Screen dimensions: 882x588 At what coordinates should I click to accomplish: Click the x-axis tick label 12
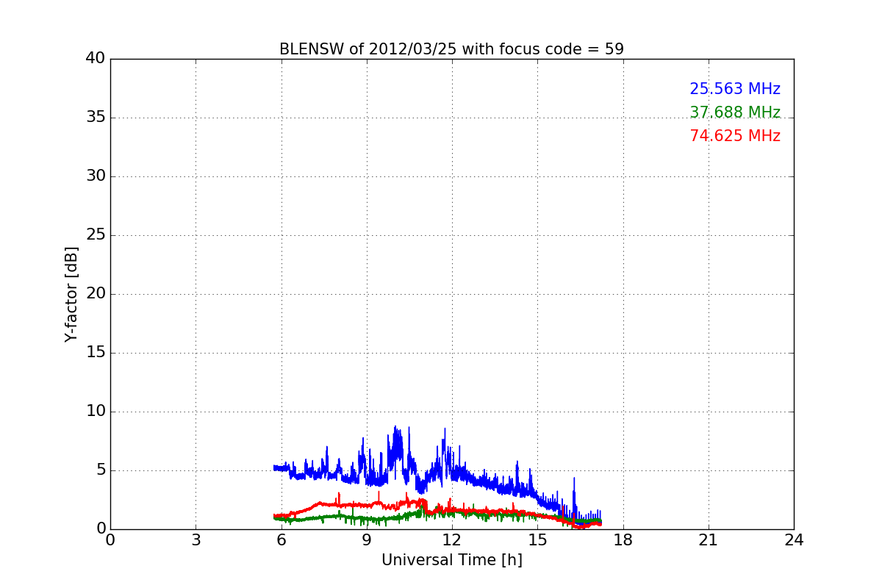[x=452, y=540]
